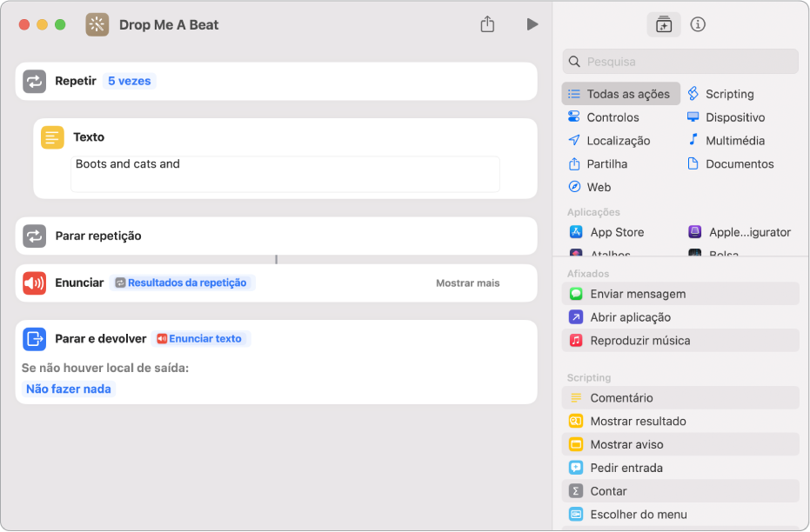The width and height of the screenshot is (810, 532).
Task: Expand Mostrar mais in the Enunciar action
Action: [467, 283]
